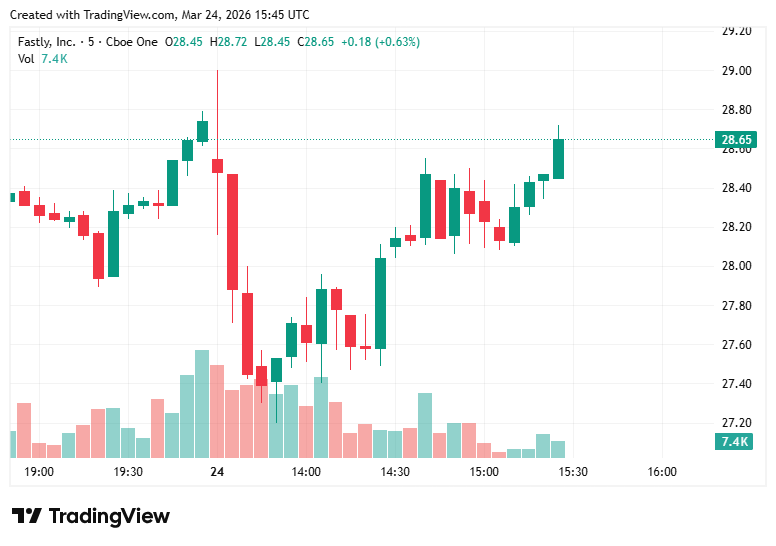776x546 pixels.
Task: Click the 19:00 time axis label
Action: pos(39,472)
